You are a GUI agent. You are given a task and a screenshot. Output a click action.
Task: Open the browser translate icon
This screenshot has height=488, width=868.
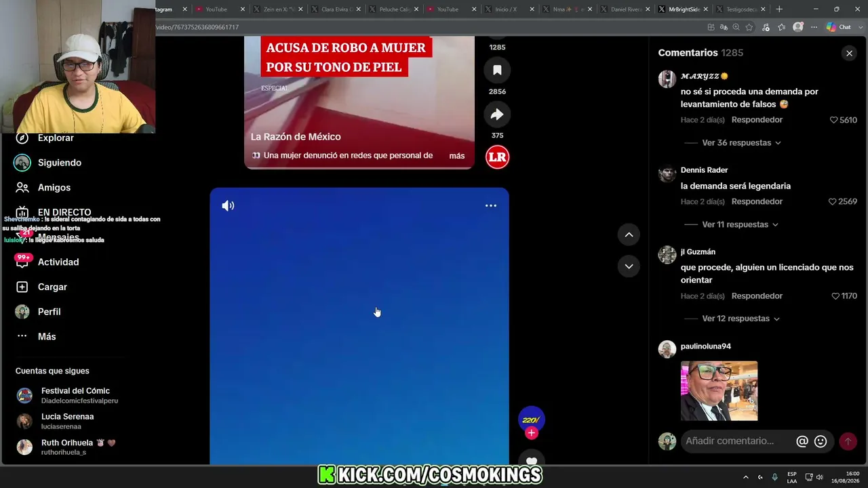tap(724, 27)
